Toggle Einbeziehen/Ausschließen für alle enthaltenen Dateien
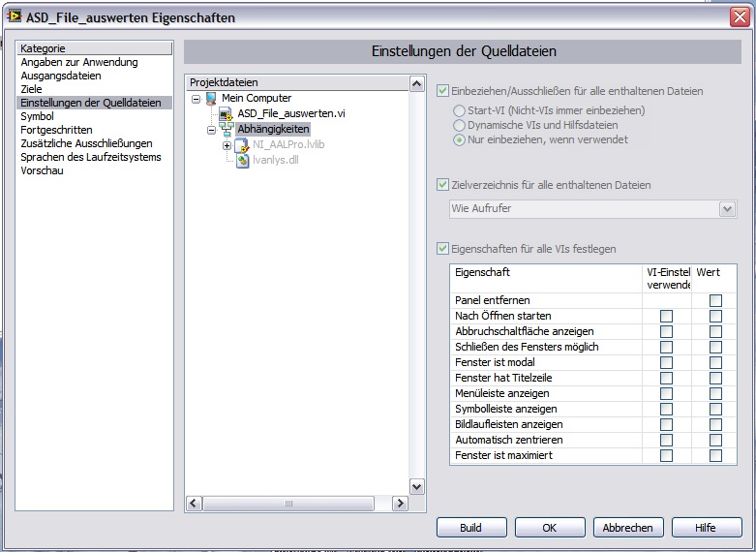This screenshot has height=552, width=756. click(442, 91)
